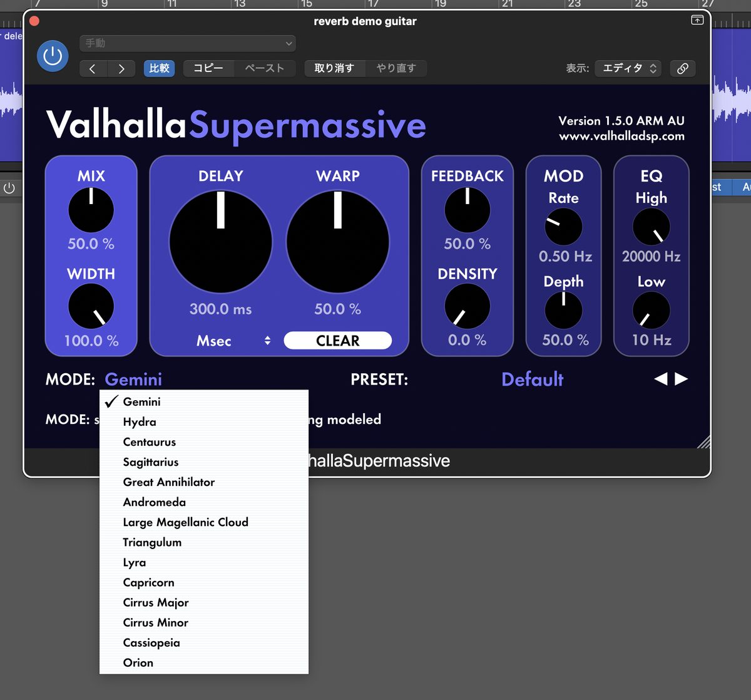Click the WIDTH knob
The width and height of the screenshot is (751, 700).
tap(91, 306)
